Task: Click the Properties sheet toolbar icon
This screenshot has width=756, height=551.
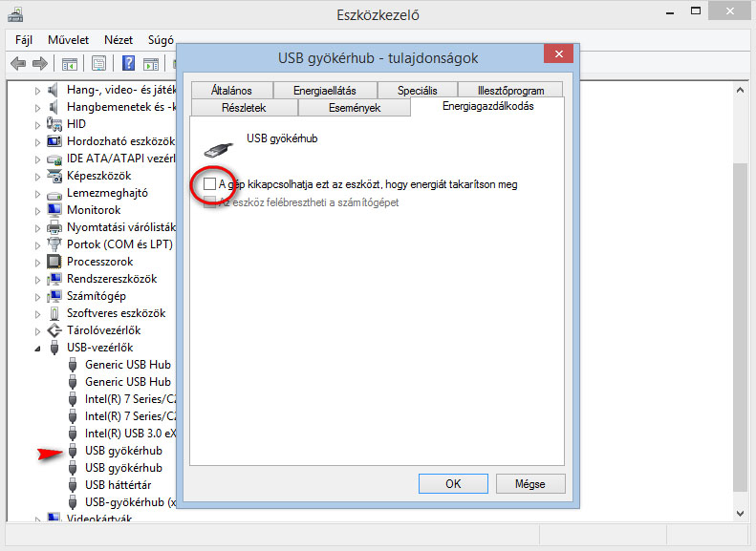Action: click(97, 64)
